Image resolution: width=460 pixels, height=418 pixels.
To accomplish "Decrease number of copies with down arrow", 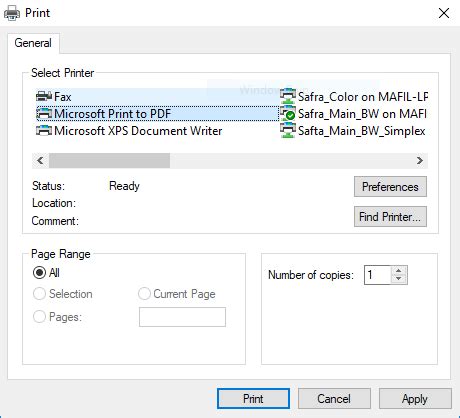I will [x=399, y=279].
